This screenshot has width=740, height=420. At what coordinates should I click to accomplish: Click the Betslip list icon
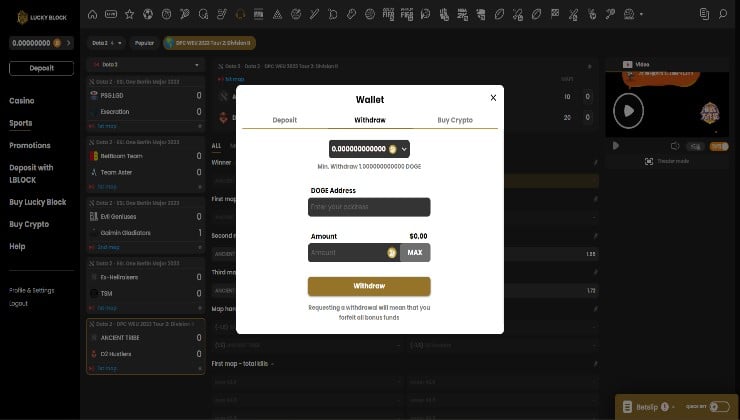627,406
